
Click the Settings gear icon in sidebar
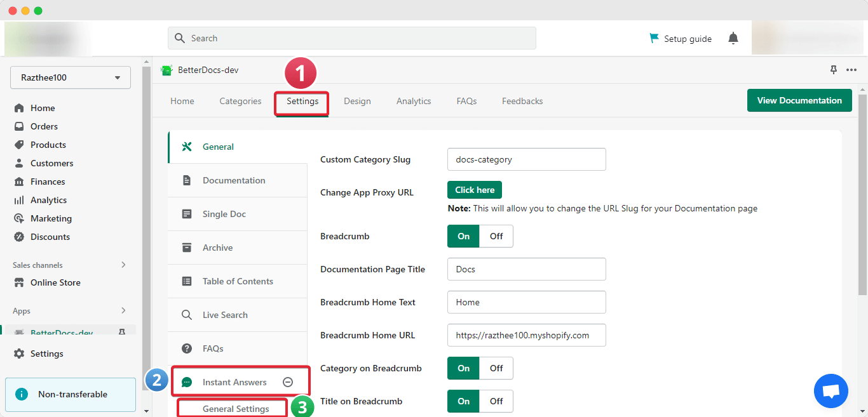pyautogui.click(x=19, y=354)
